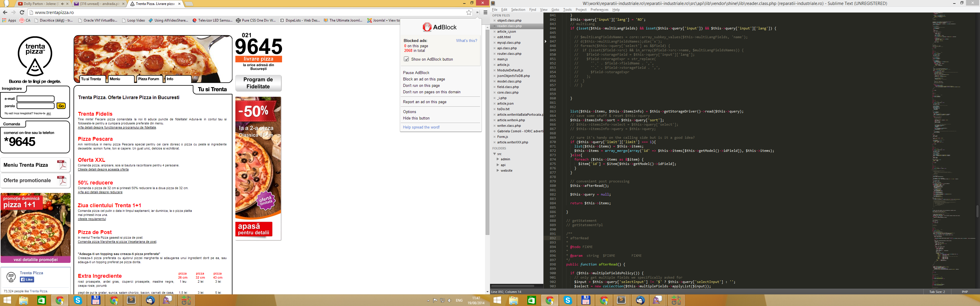This screenshot has height=306, width=980.
Task: Bookmark this page with the star icon
Action: 469,13
